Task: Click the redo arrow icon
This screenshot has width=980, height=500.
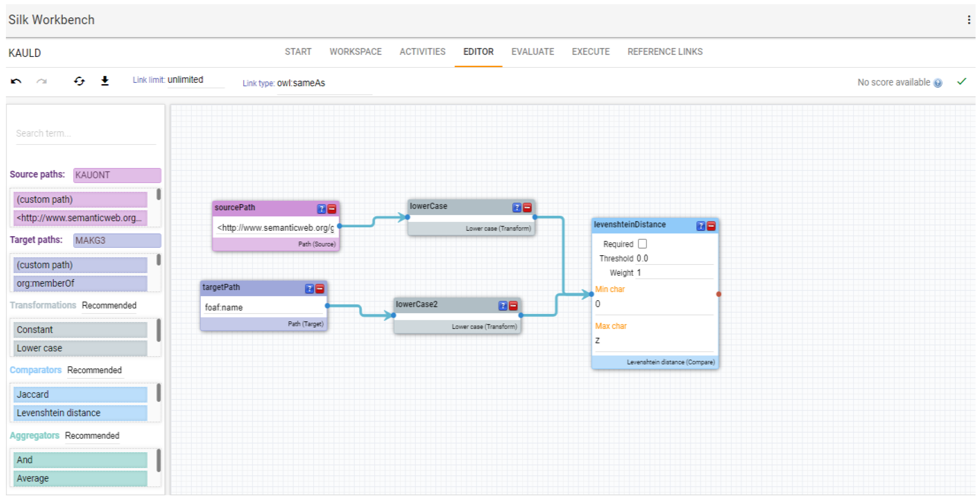Action: [42, 81]
